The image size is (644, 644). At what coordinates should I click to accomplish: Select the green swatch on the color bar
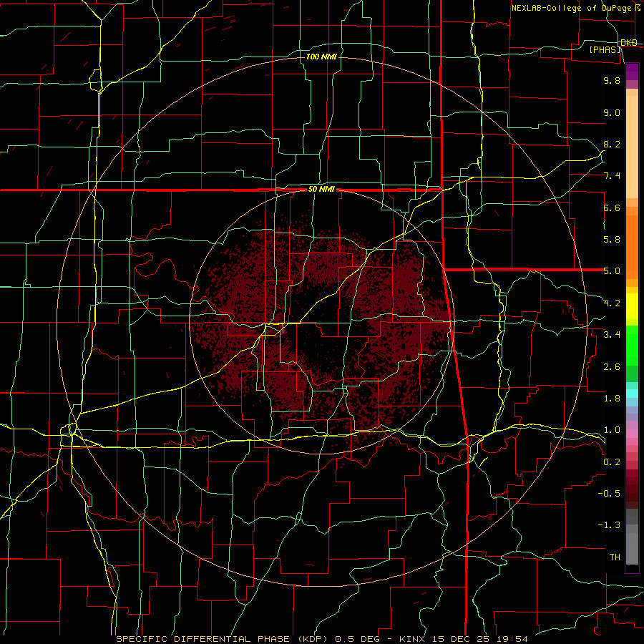coord(632,345)
